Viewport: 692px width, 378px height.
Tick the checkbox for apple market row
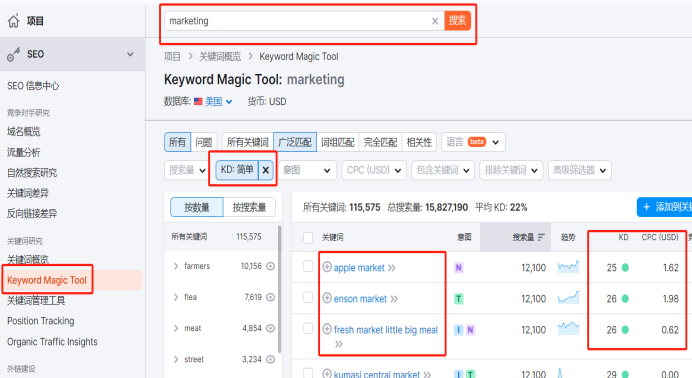coord(308,266)
